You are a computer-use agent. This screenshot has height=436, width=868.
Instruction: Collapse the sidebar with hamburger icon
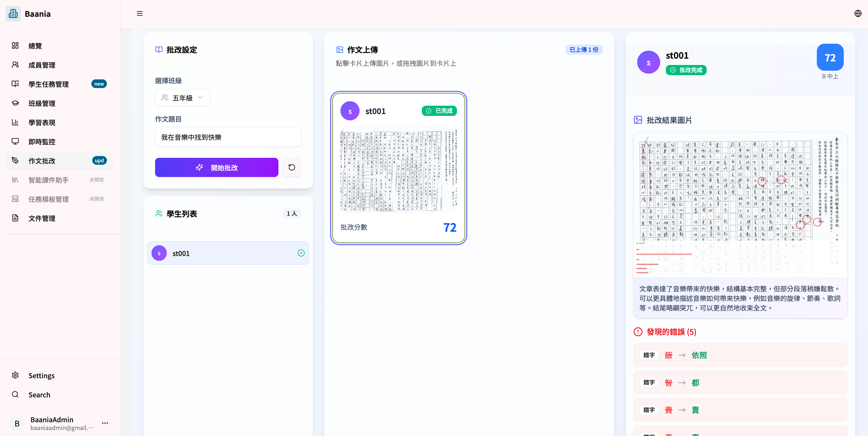pos(140,13)
